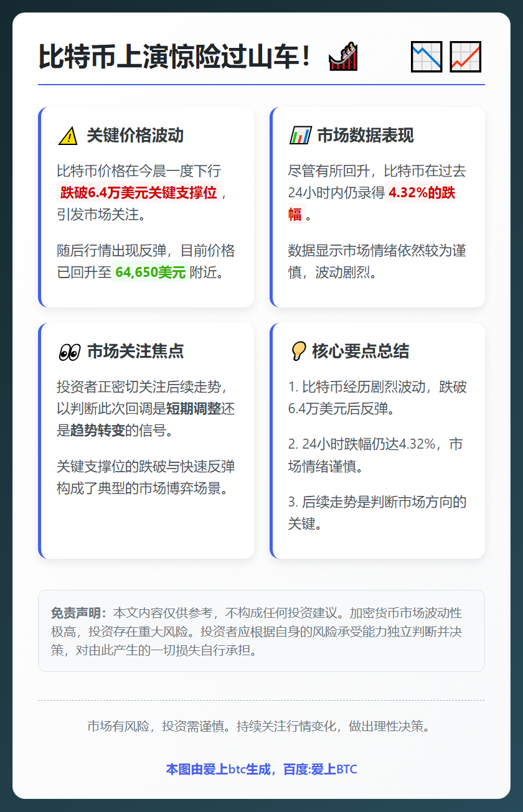Screen dimensions: 523x812
Task: Click summary point 3 about 后续走势
Action: click(377, 513)
